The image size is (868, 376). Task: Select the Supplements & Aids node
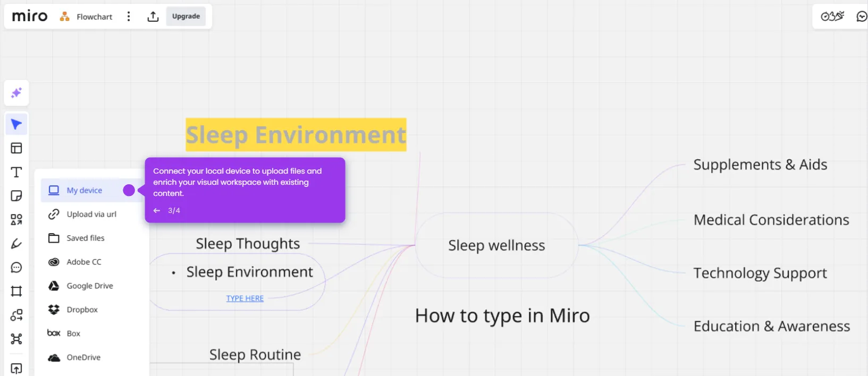(x=760, y=165)
